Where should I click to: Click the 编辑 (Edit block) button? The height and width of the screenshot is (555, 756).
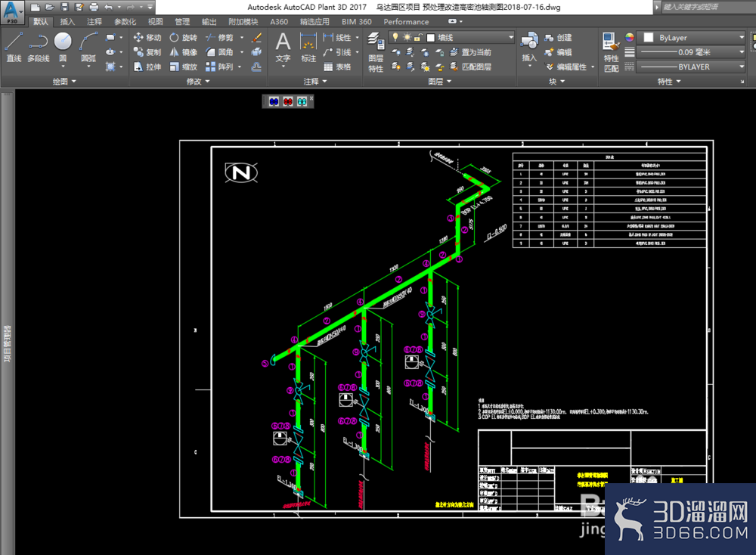558,52
